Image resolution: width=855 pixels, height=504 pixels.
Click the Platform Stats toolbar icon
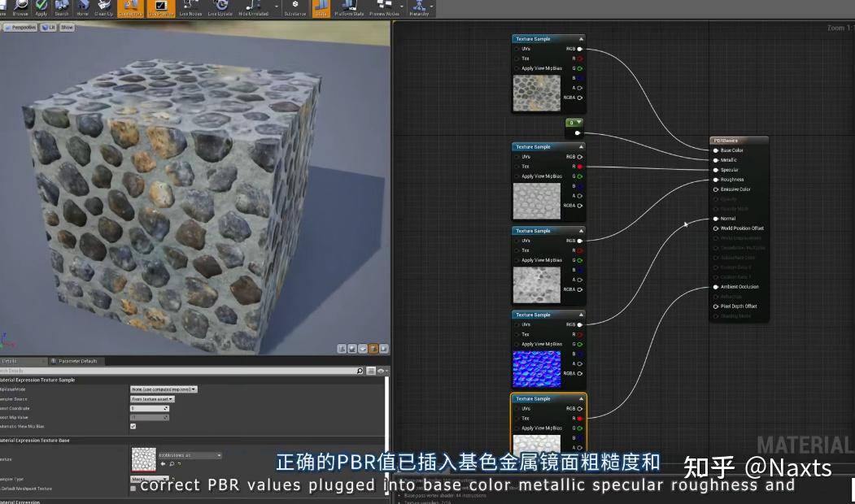click(349, 7)
